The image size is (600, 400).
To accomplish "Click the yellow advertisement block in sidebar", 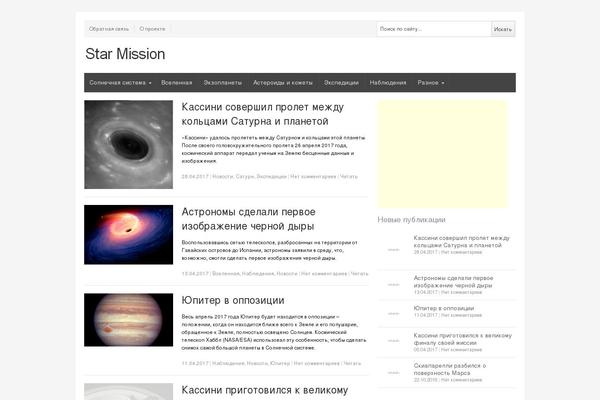I will click(442, 154).
